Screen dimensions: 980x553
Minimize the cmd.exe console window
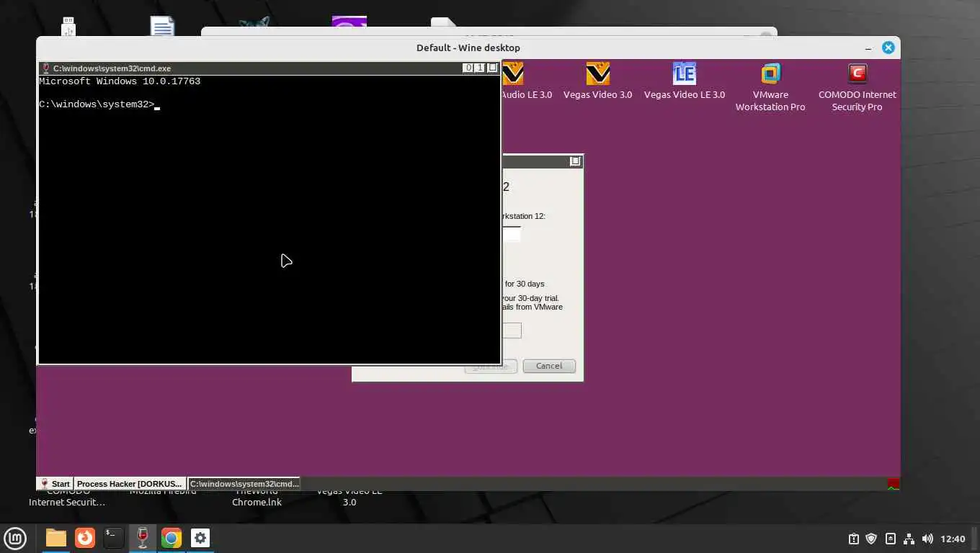click(468, 68)
